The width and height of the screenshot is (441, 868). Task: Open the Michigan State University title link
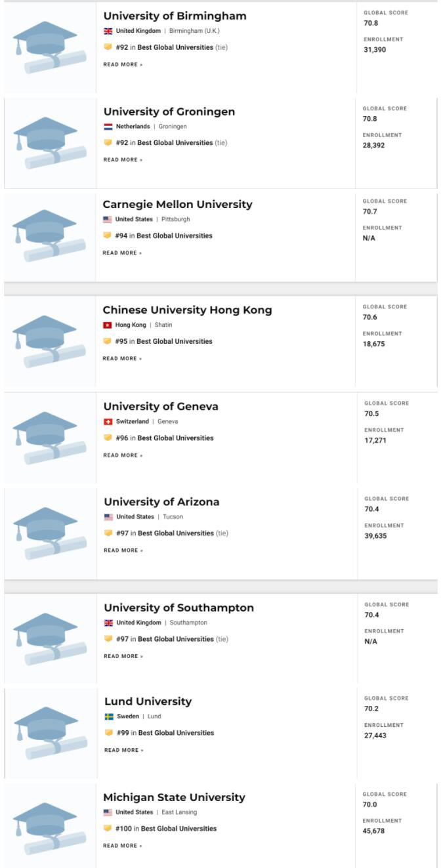174,797
